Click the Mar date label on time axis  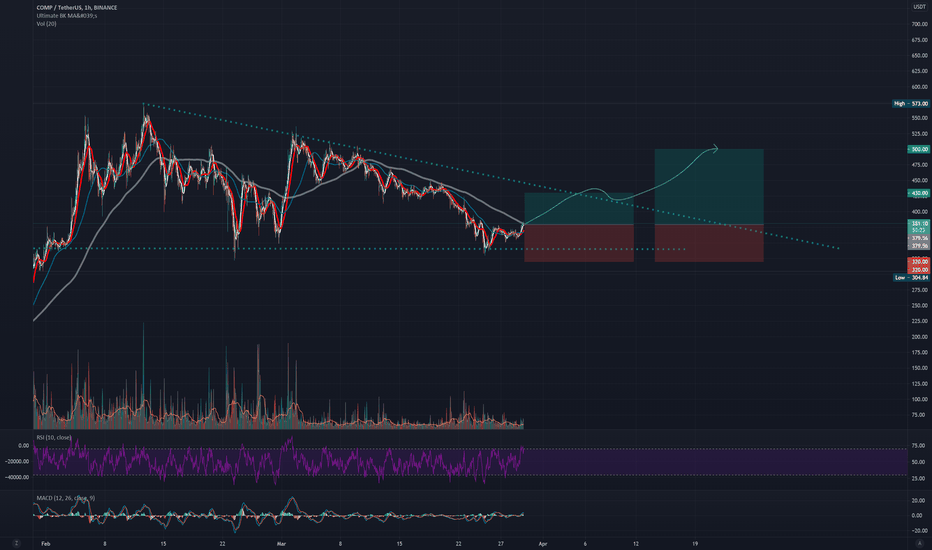[282, 543]
